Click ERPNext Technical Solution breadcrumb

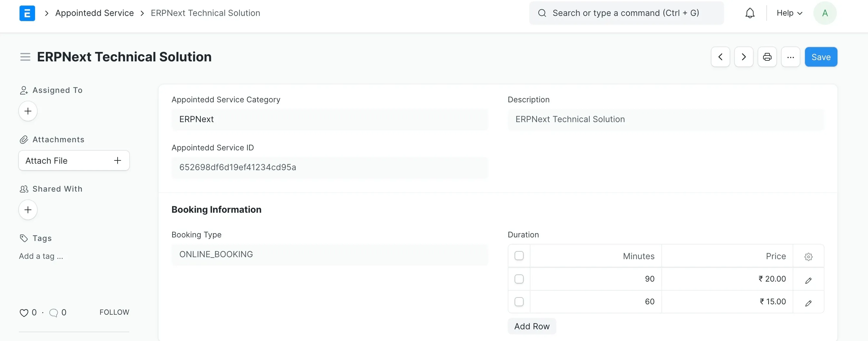205,13
